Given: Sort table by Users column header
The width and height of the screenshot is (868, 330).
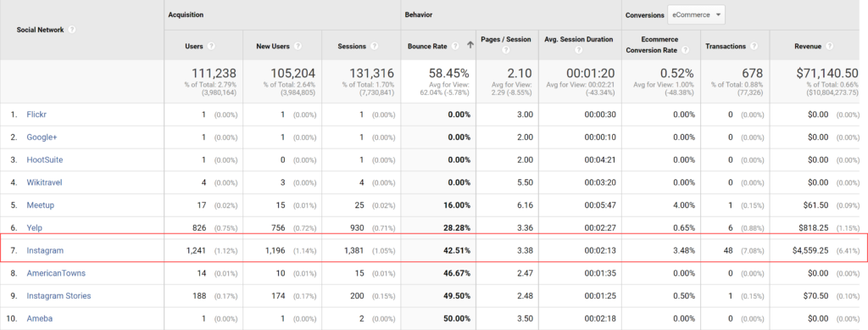Looking at the screenshot, I should click(x=194, y=47).
